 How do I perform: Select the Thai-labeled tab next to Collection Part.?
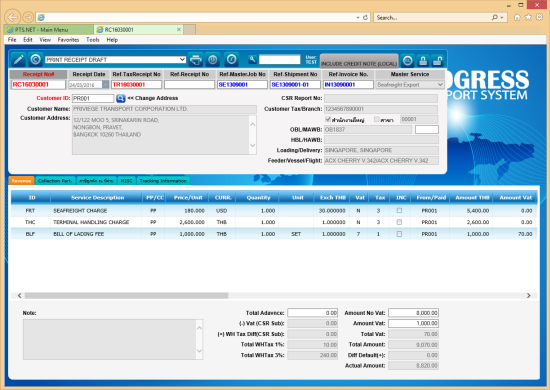(x=96, y=181)
